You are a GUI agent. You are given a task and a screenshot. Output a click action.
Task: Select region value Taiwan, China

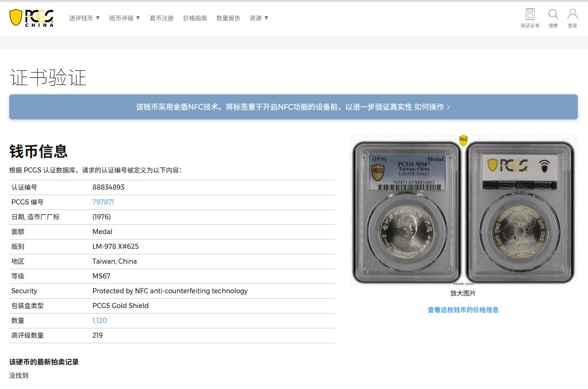click(115, 261)
